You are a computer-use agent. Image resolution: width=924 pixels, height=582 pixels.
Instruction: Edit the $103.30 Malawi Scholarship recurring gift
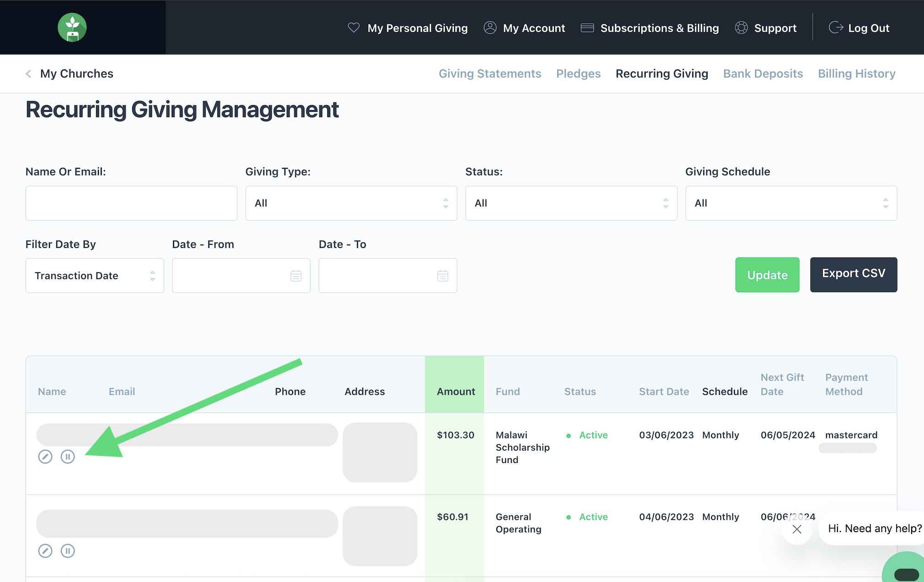(x=45, y=457)
